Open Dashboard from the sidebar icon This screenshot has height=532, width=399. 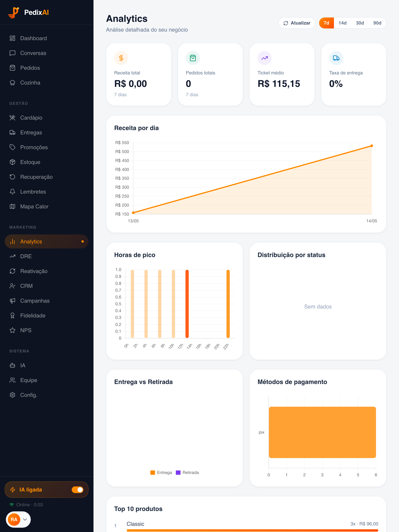[x=12, y=38]
